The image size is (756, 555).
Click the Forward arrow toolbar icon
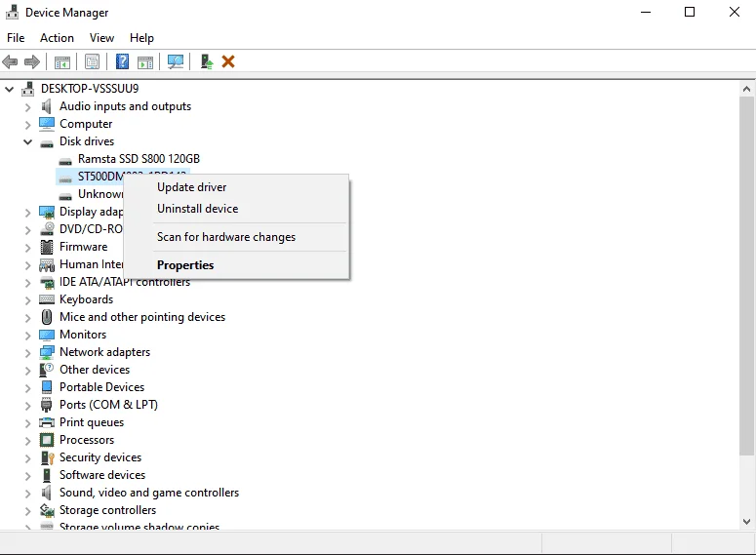coord(32,61)
